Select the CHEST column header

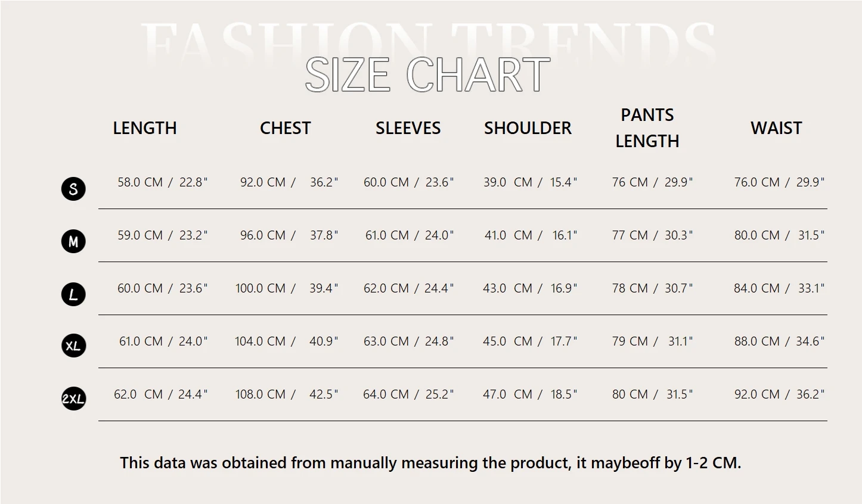tap(285, 128)
